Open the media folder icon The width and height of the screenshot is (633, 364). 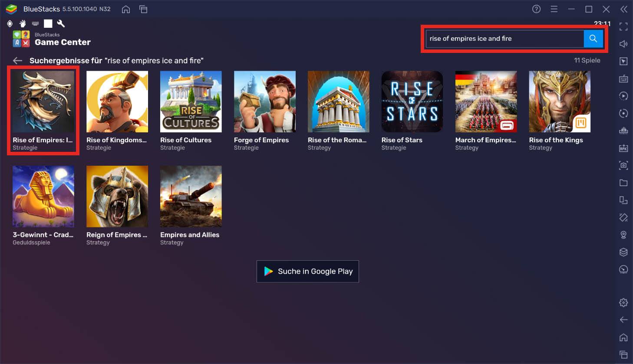click(x=623, y=183)
